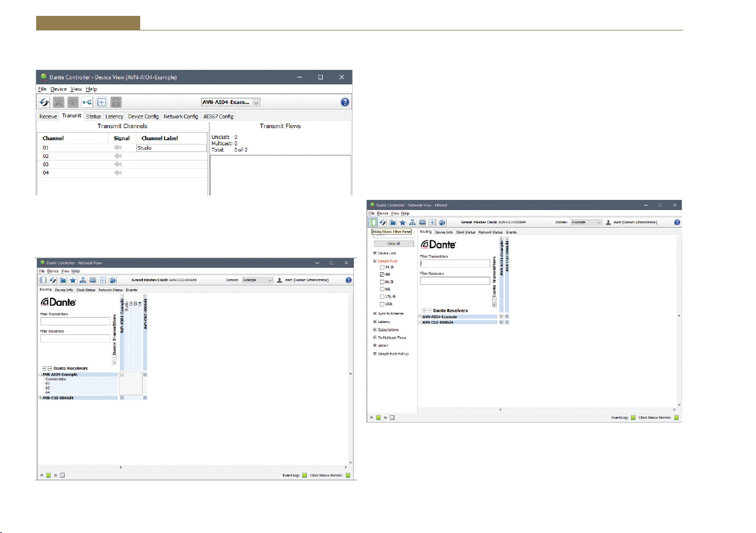The image size is (756, 533).
Task: Click the star icon in unfiltered Network View toolbar
Action: point(73,280)
